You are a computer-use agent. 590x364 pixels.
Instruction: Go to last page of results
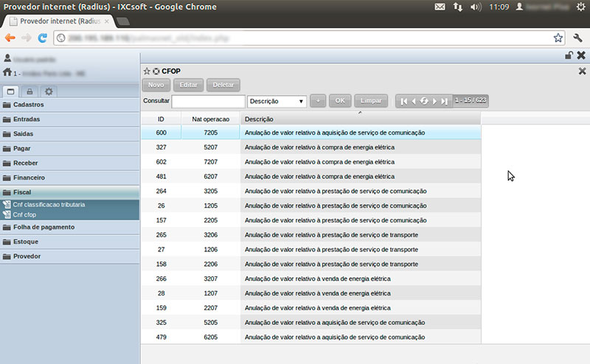(445, 101)
